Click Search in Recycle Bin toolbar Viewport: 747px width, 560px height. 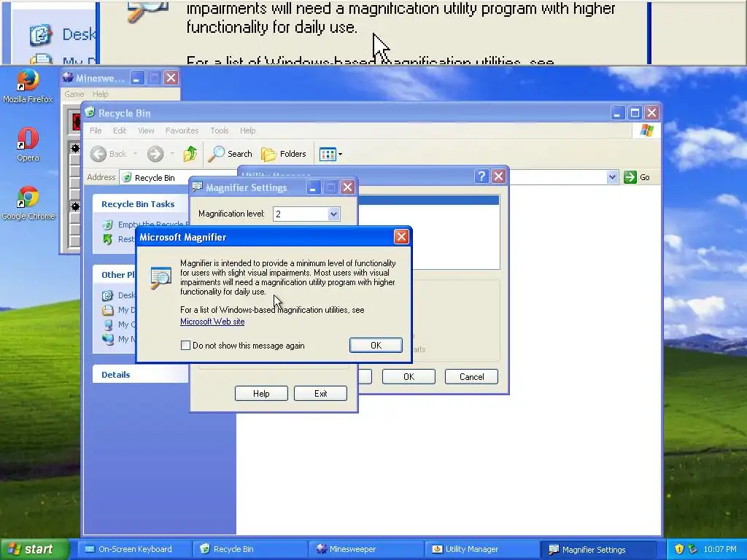(x=230, y=154)
